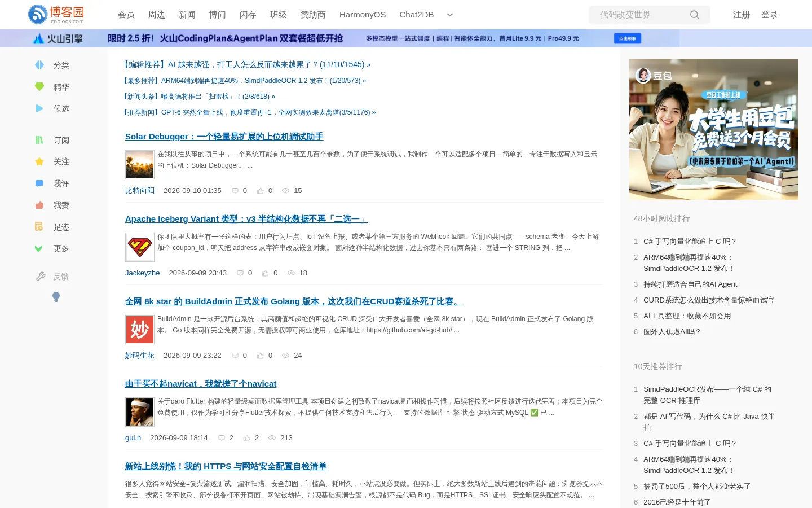Click the 火山引擎 banner's blue button
Viewport: 812px width, 508px height.
pyautogui.click(x=628, y=38)
